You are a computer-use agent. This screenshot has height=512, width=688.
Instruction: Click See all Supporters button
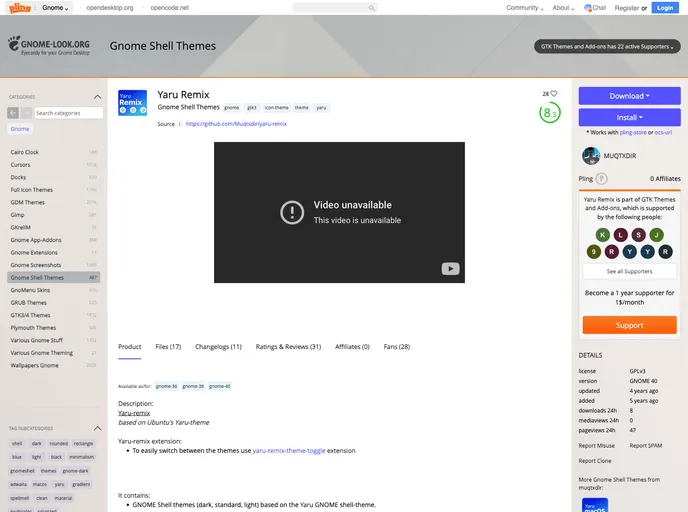tap(629, 272)
